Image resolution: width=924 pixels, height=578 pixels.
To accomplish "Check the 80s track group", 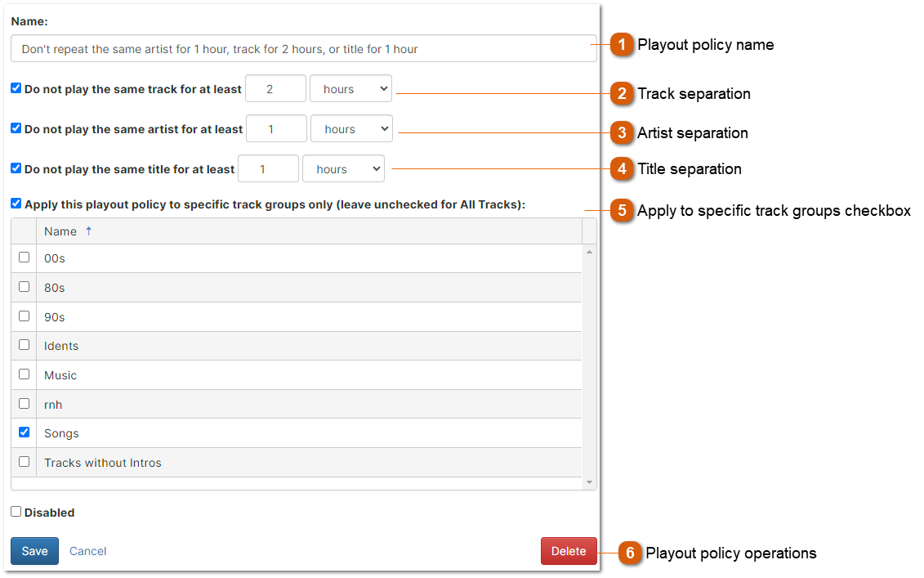I will tap(24, 287).
